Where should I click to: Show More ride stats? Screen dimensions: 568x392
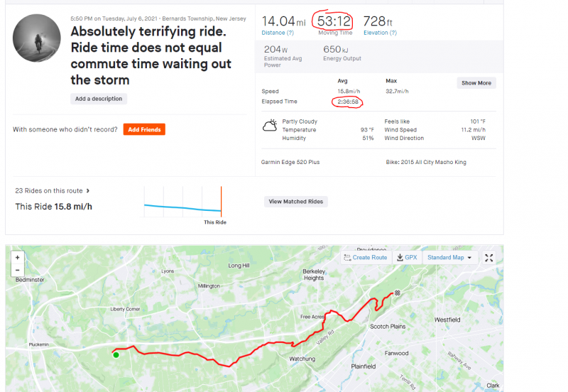(x=476, y=83)
